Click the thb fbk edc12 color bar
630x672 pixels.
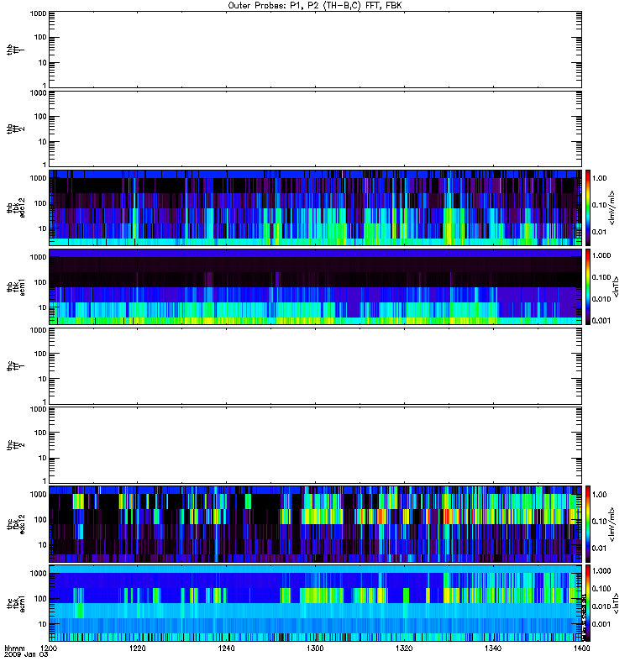(x=588, y=207)
